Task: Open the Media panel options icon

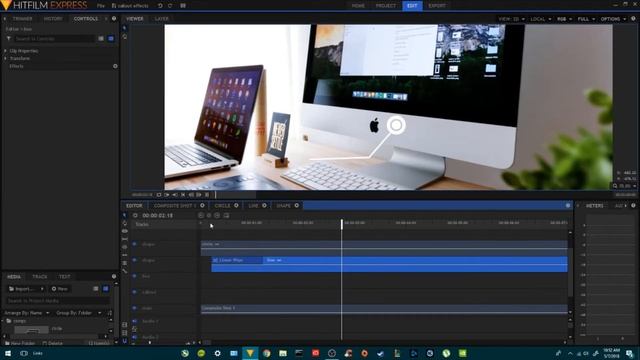Action: point(114,277)
